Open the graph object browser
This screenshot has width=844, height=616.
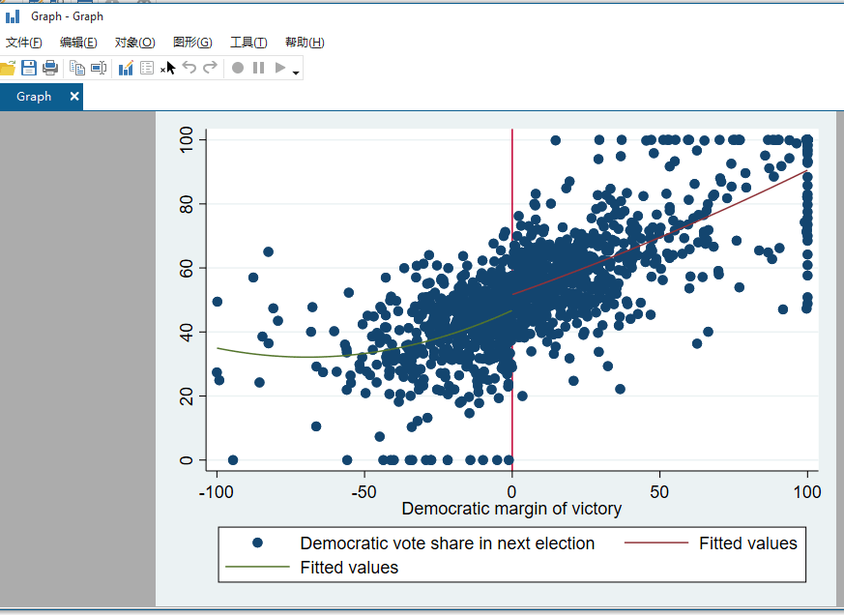tap(148, 68)
